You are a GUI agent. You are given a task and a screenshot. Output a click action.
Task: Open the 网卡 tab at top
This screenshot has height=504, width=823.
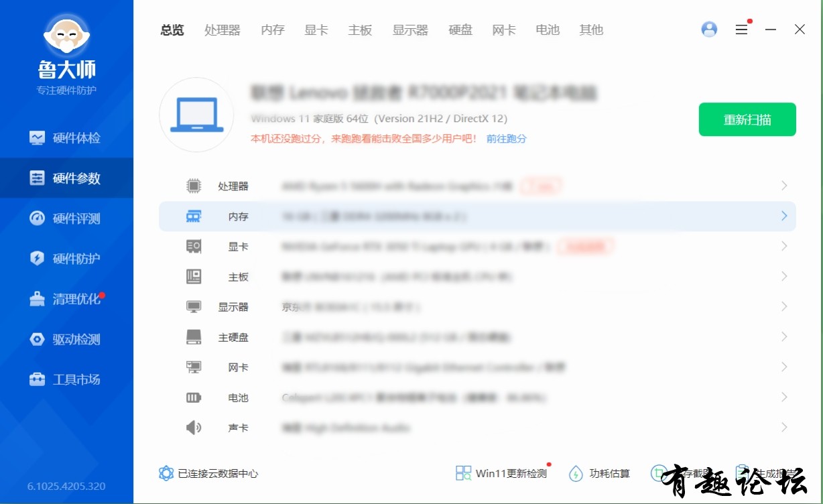tap(504, 29)
